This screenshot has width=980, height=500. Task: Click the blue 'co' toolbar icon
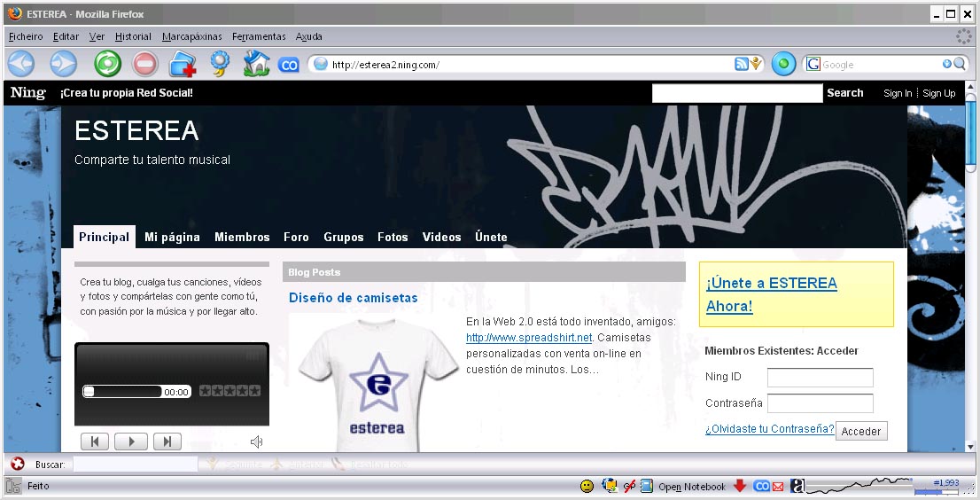point(288,65)
